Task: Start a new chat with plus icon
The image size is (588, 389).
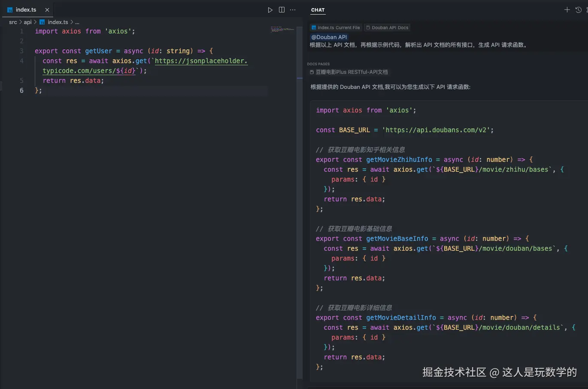Action: point(567,10)
